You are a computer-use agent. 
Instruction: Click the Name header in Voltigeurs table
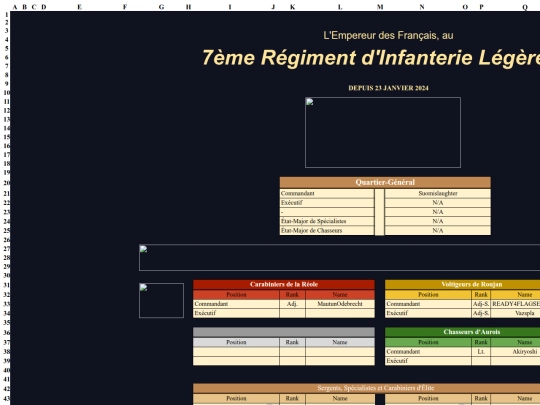pos(516,295)
